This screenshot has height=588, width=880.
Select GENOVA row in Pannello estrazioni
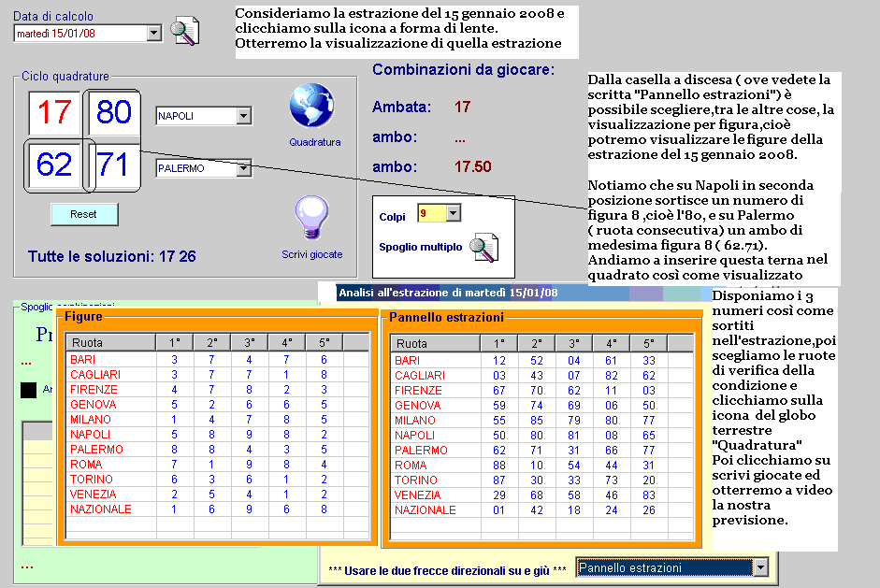[x=542, y=405]
